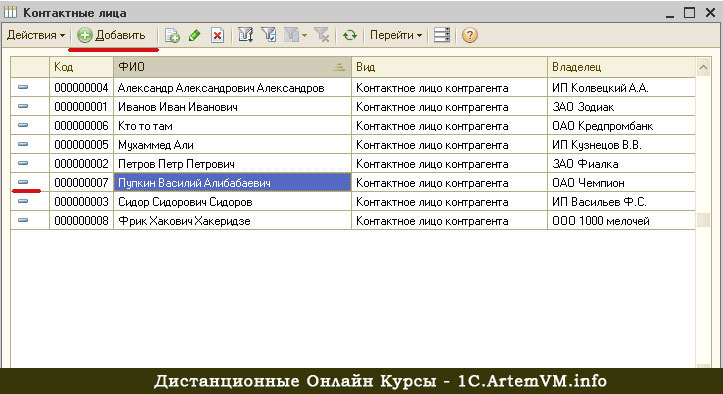723x394 pixels.
Task: Select Иванов Иван Иванович name cell
Action: pos(232,107)
